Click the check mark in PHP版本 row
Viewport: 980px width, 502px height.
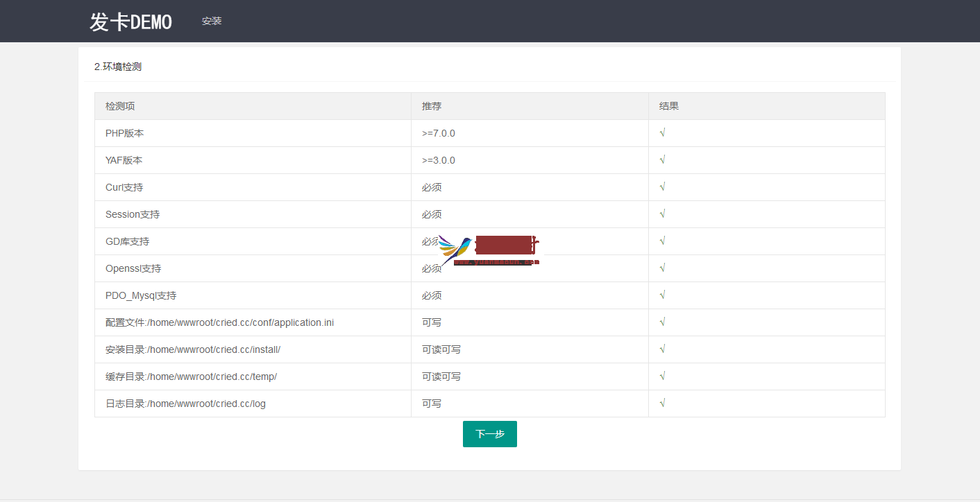click(663, 133)
